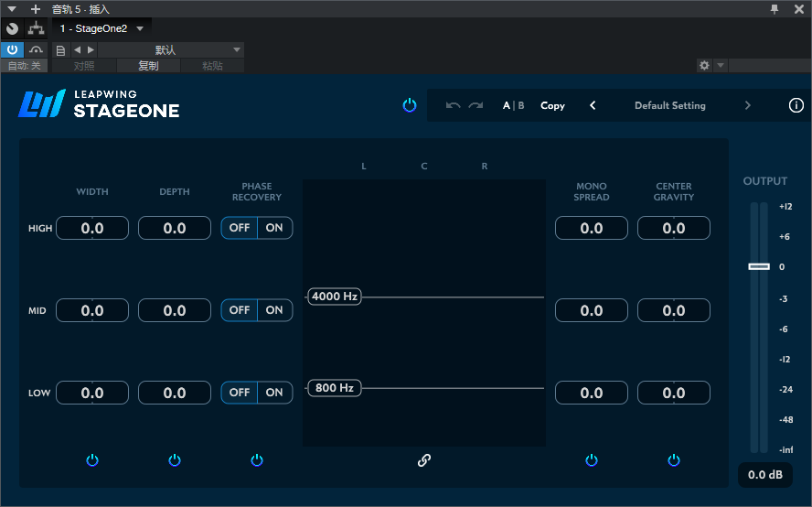This screenshot has width=812, height=507.
Task: Click the High Width value field
Action: tap(92, 228)
